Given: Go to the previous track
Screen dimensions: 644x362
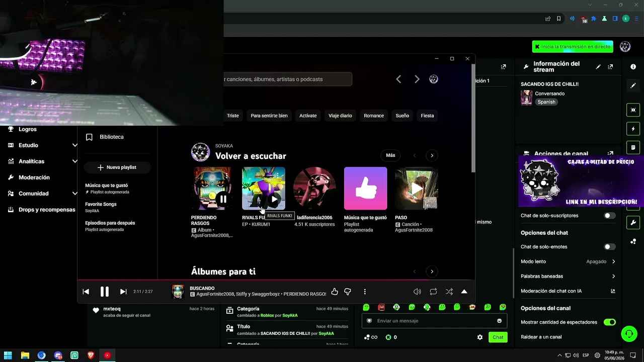Looking at the screenshot, I should [86, 292].
